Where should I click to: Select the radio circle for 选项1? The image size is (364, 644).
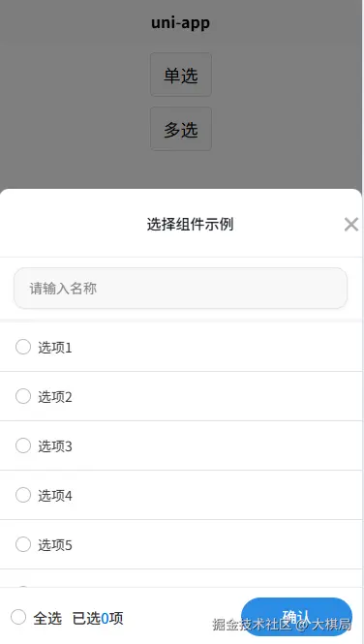[x=23, y=347]
